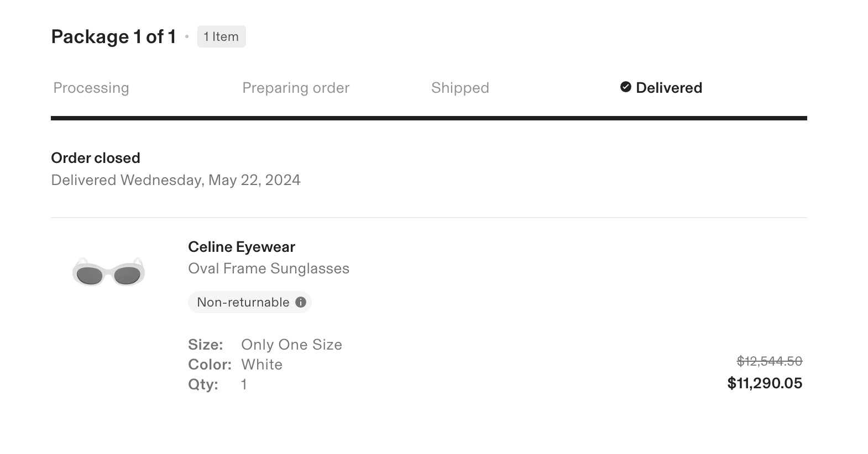Click the Non-returnable badge label

tap(243, 302)
